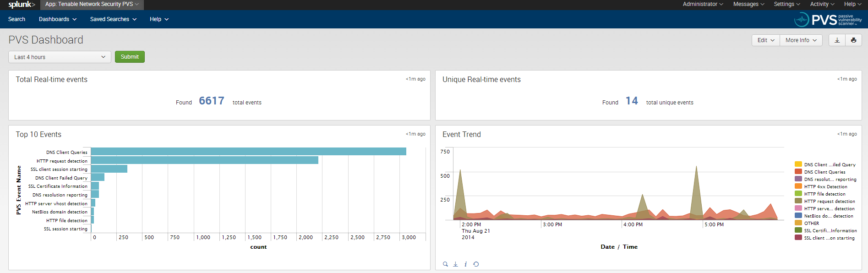Select the HTTP file detection axis label
Image resolution: width=868 pixels, height=273 pixels.
(67, 220)
